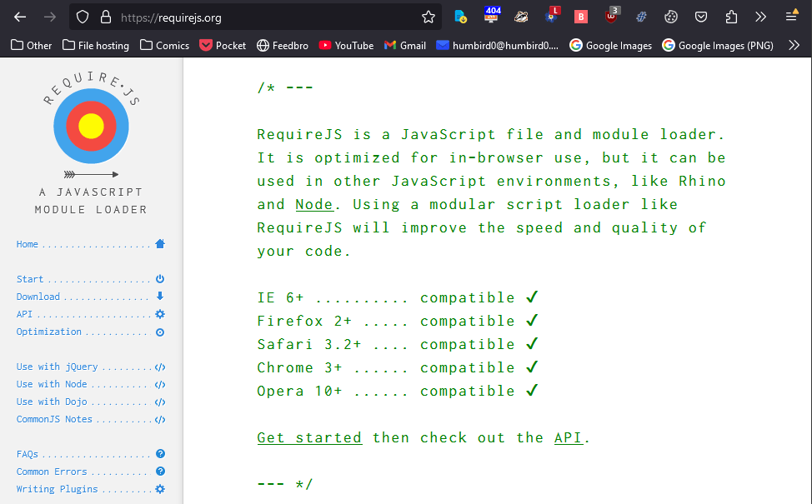Follow the Get started link
The width and height of the screenshot is (812, 504).
tap(309, 437)
